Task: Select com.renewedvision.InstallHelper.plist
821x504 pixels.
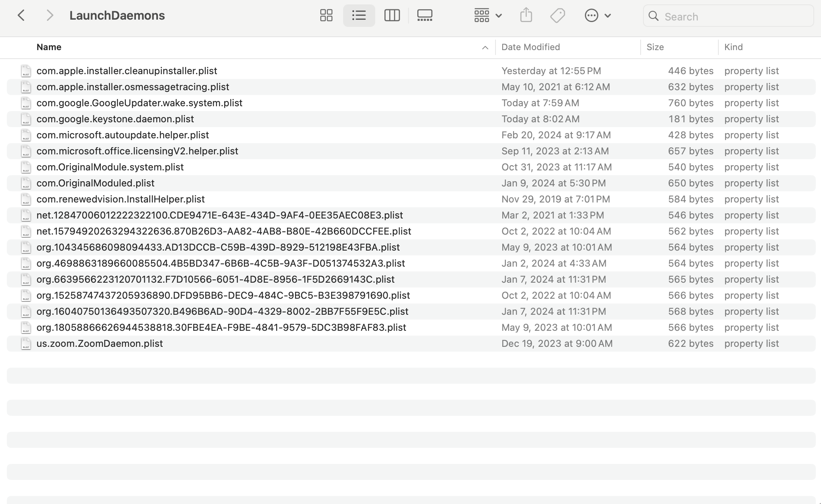Action: click(x=120, y=199)
